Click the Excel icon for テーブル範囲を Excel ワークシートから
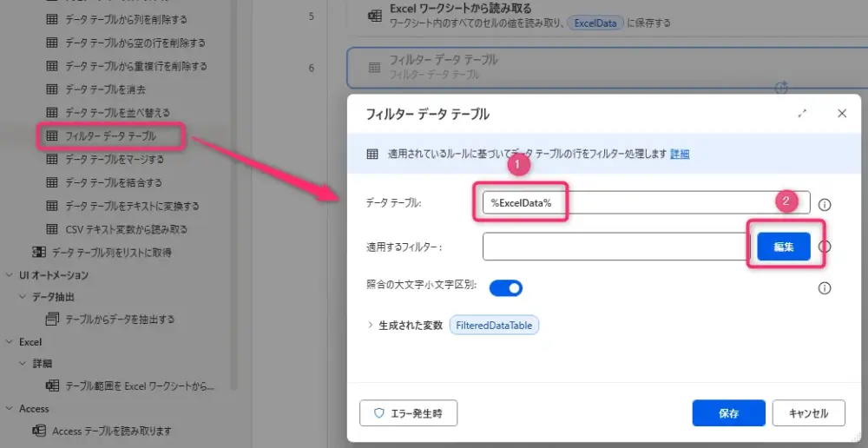The image size is (868, 448). click(x=52, y=385)
